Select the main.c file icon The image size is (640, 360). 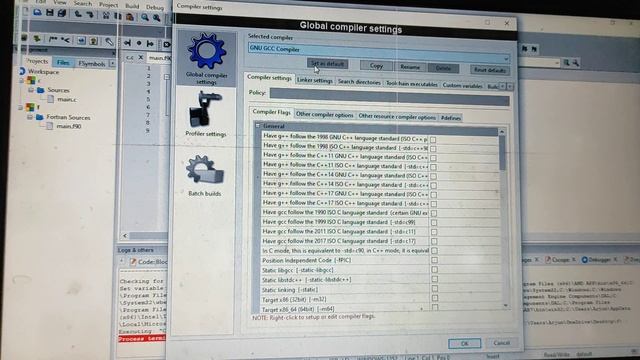click(x=51, y=99)
